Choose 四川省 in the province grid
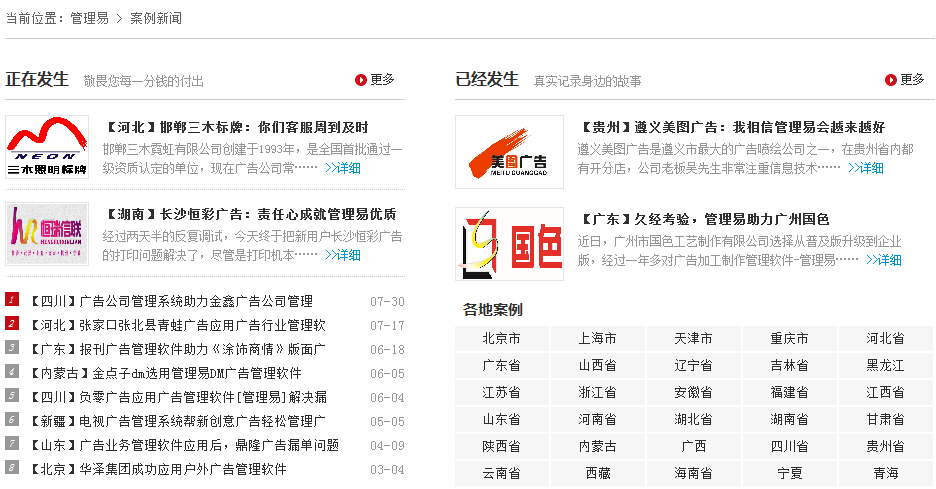Screen dimensions: 936x489 click(x=789, y=447)
